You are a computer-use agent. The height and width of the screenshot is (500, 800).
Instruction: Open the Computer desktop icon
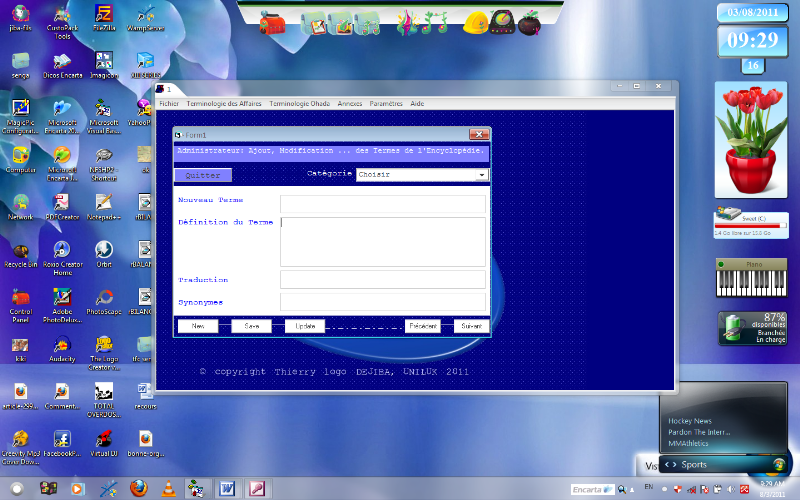20,160
